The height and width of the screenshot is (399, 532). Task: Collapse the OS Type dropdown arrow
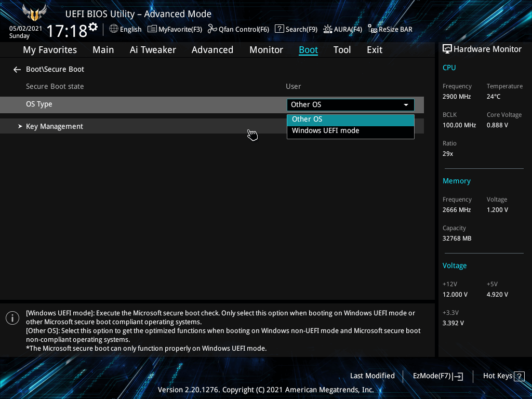(x=406, y=105)
